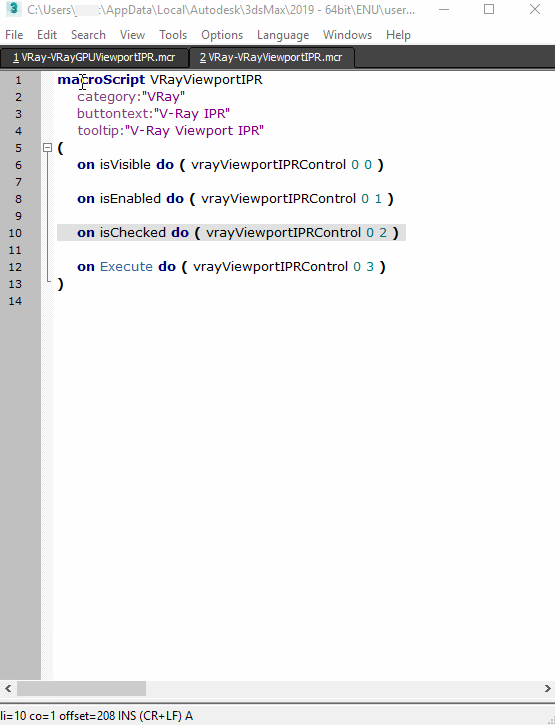555x725 pixels.
Task: Maximize the editor window
Action: [x=489, y=9]
